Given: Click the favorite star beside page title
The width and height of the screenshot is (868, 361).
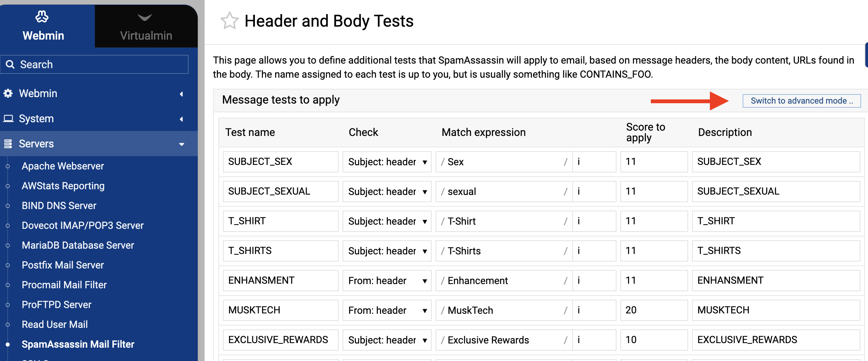Looking at the screenshot, I should tap(229, 21).
